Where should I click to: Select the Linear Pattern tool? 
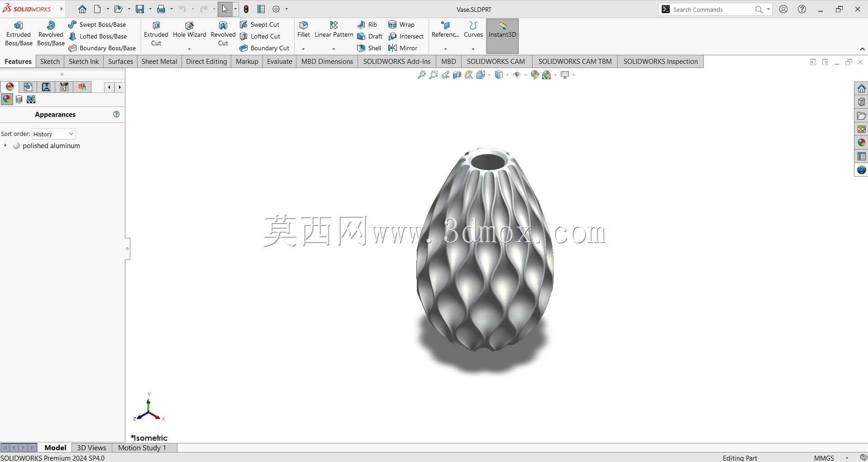pos(334,30)
